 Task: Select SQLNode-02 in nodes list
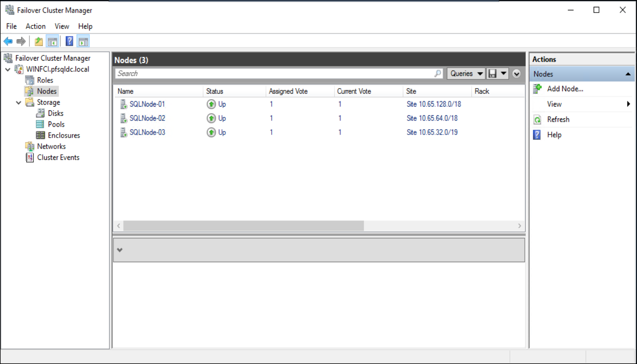[x=147, y=118]
